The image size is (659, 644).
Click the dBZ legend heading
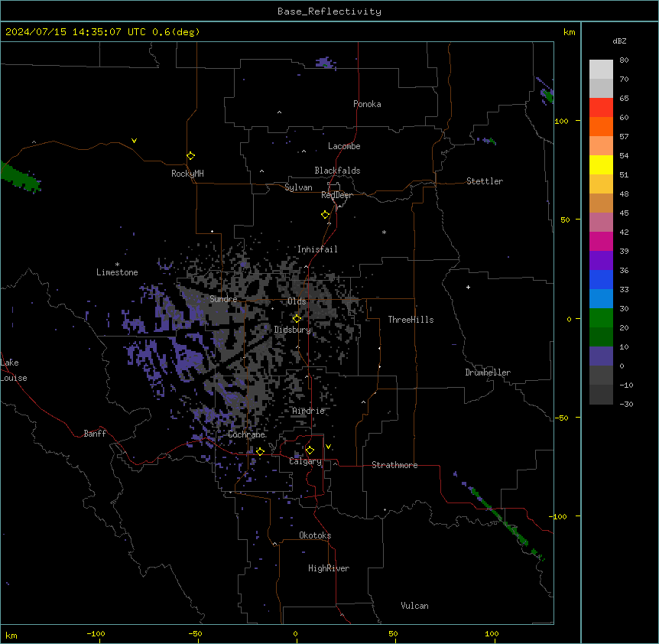coord(619,41)
